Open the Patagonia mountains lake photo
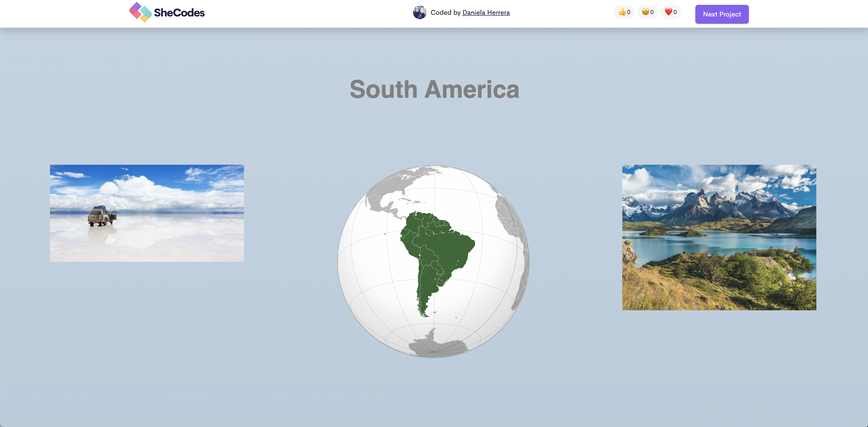868x427 pixels. (719, 238)
